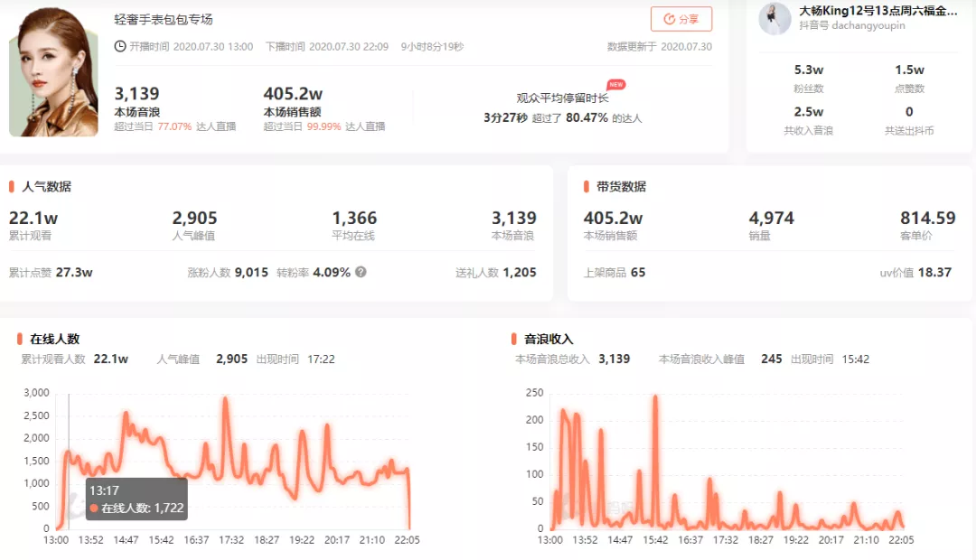Select the 本场音浪收入峰值 245 value
Image resolution: width=976 pixels, height=560 pixels.
(771, 359)
